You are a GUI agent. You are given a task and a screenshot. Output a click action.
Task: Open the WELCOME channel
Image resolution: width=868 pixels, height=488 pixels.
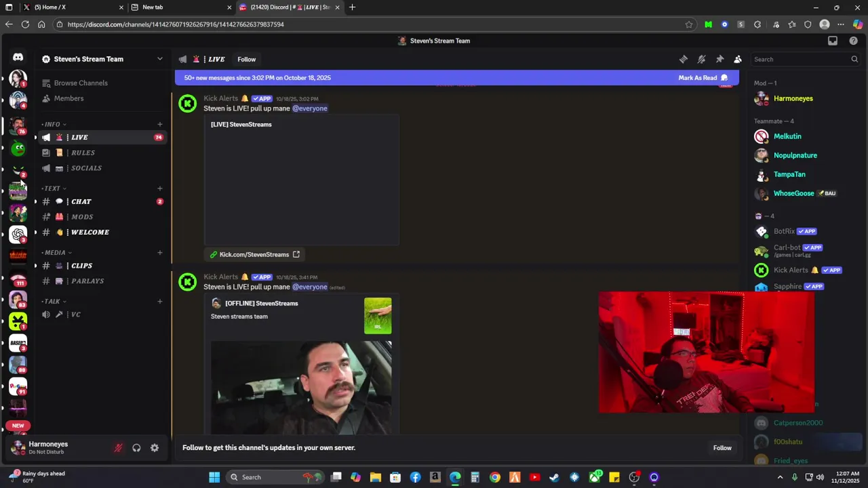[x=102, y=232]
